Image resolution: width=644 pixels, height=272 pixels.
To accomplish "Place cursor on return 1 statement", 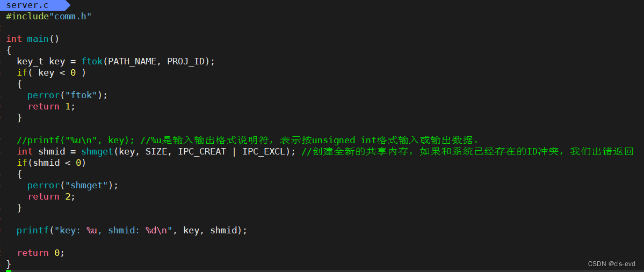I will tap(52, 107).
